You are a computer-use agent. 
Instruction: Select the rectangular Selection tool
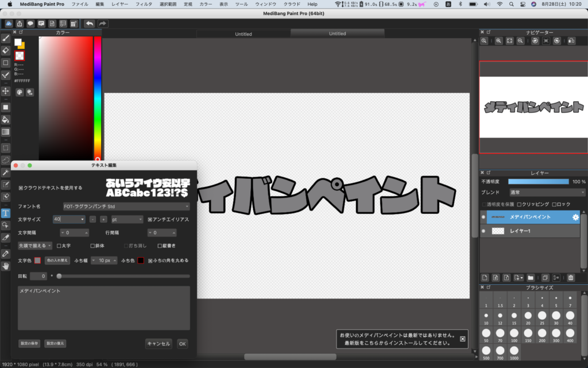click(6, 148)
